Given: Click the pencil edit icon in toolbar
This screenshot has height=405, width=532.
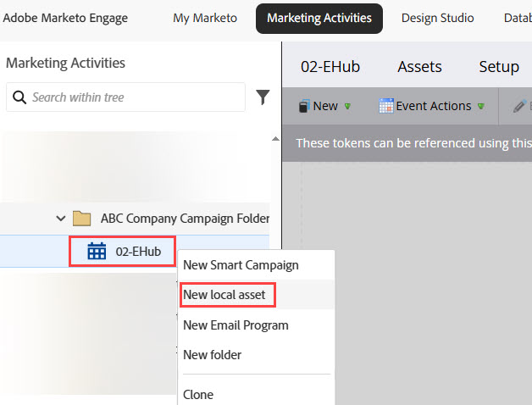Looking at the screenshot, I should (x=519, y=106).
